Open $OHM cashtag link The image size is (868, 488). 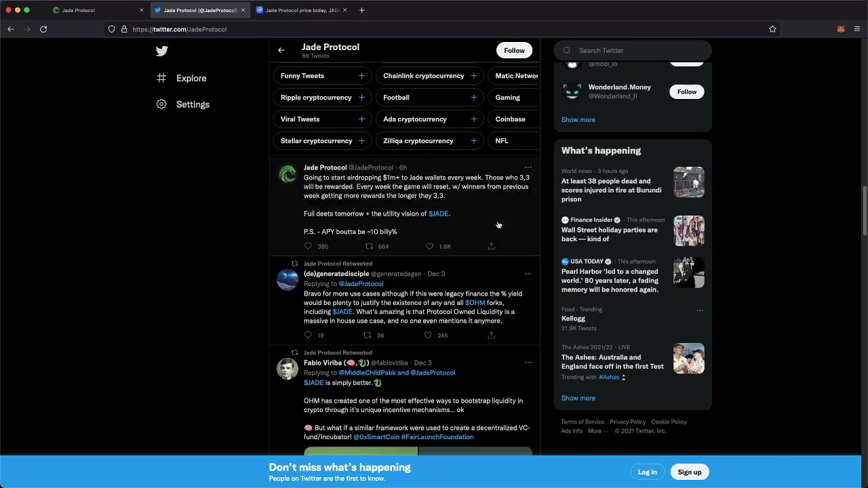coord(475,303)
